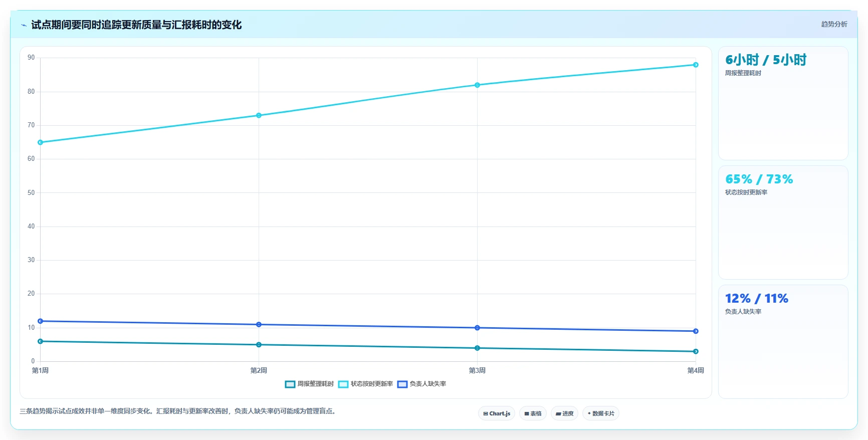Click the 负责人缺失率 data point at 第4周
868x440 pixels.
[696, 331]
